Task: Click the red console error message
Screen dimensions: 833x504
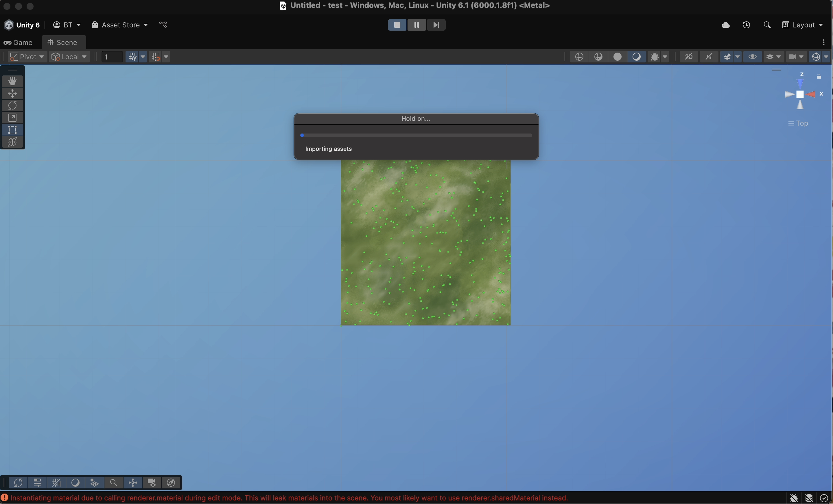Action: pos(289,498)
